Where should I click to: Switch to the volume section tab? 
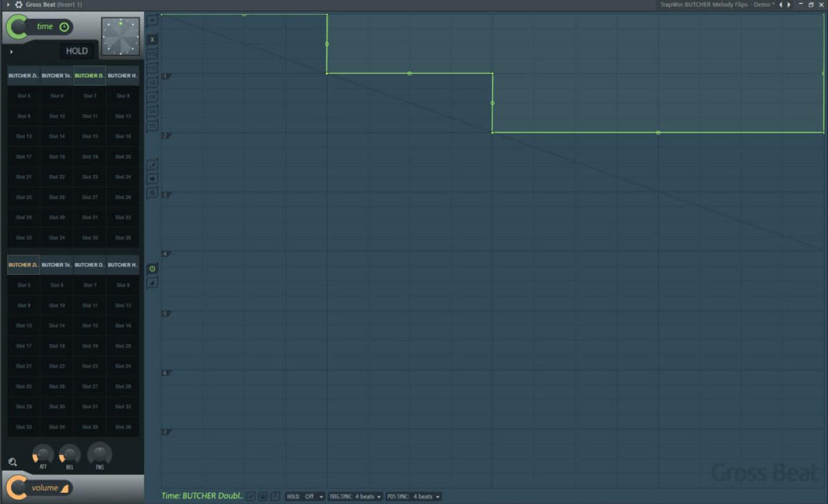coord(39,487)
